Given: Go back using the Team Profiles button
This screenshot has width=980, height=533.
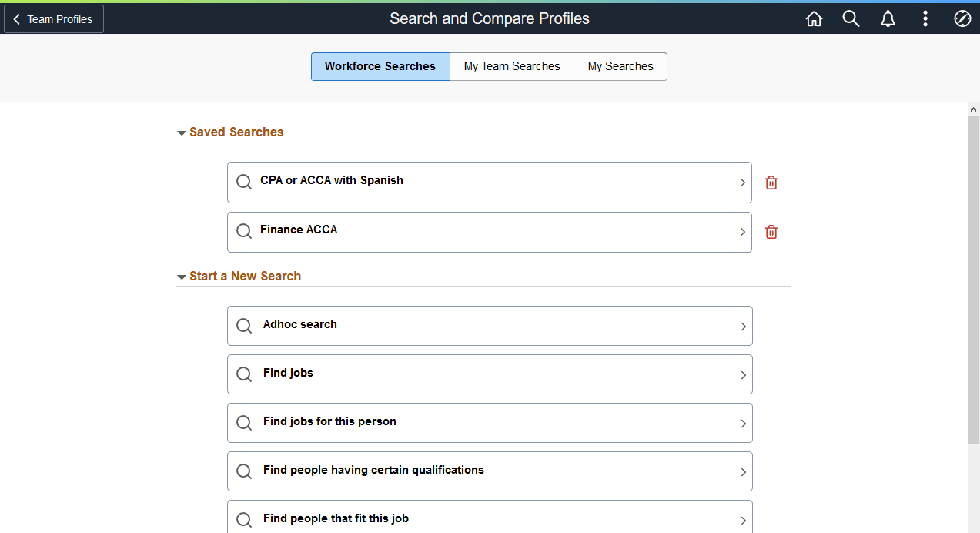Looking at the screenshot, I should pyautogui.click(x=52, y=18).
